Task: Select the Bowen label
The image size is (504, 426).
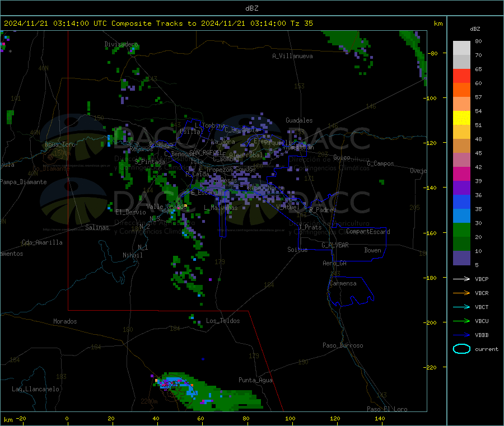Action: point(372,250)
